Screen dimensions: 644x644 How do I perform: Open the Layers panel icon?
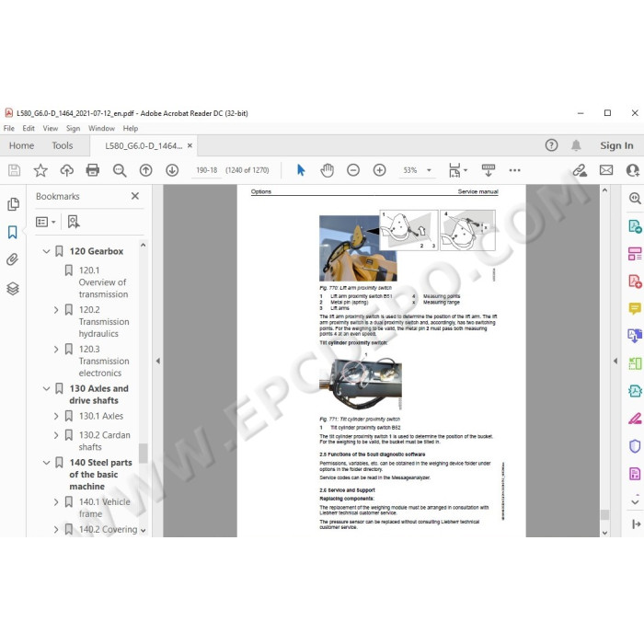coord(13,289)
